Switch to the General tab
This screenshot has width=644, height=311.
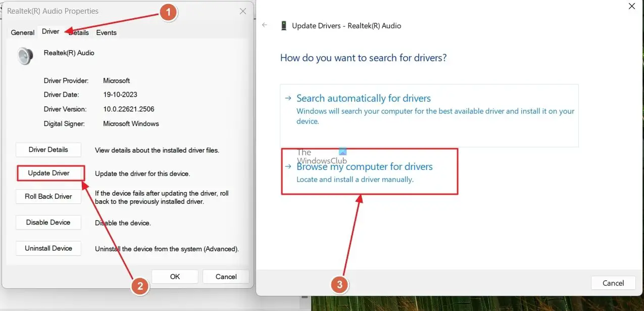[x=23, y=32]
